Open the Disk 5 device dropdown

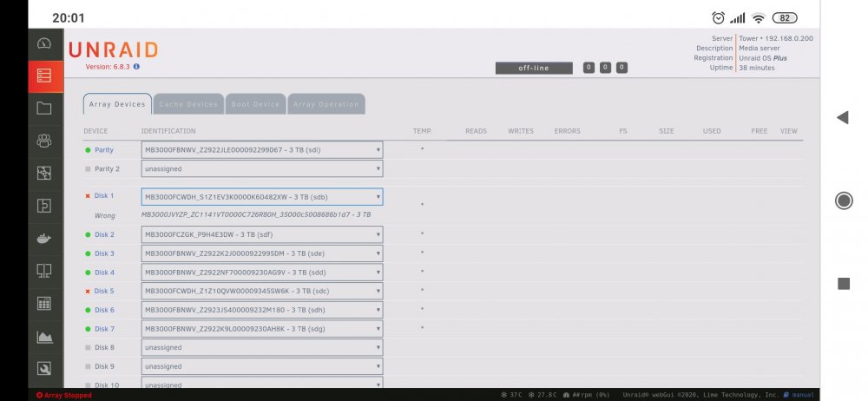[x=262, y=291]
